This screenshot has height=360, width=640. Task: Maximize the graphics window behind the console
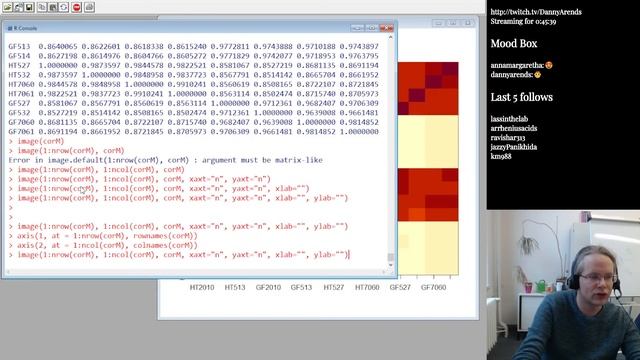(x=453, y=23)
